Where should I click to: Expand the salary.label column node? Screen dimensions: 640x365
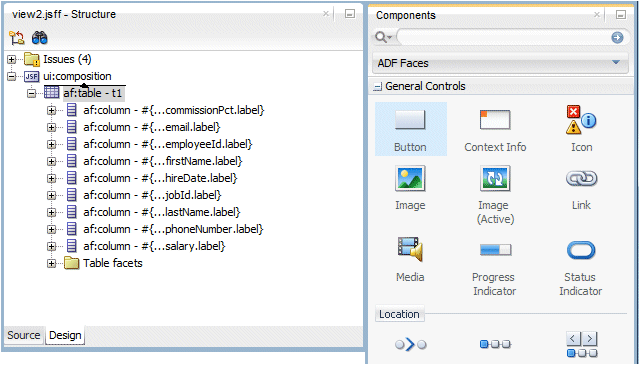coord(51,247)
